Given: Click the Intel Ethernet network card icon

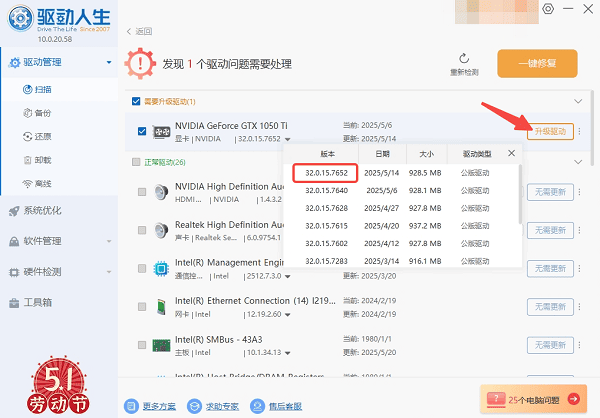Looking at the screenshot, I should point(161,307).
